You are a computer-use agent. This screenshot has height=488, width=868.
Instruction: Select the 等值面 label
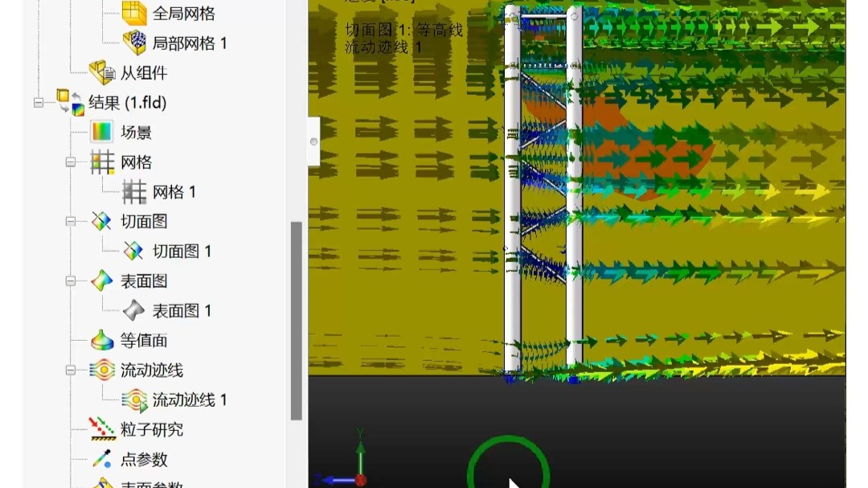click(x=144, y=340)
